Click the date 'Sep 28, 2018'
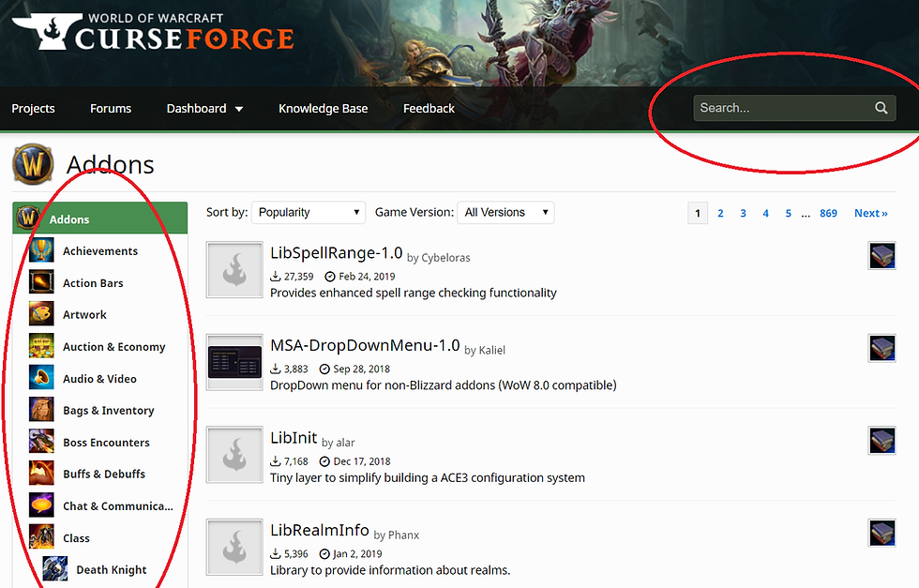The image size is (919, 588). (x=362, y=369)
